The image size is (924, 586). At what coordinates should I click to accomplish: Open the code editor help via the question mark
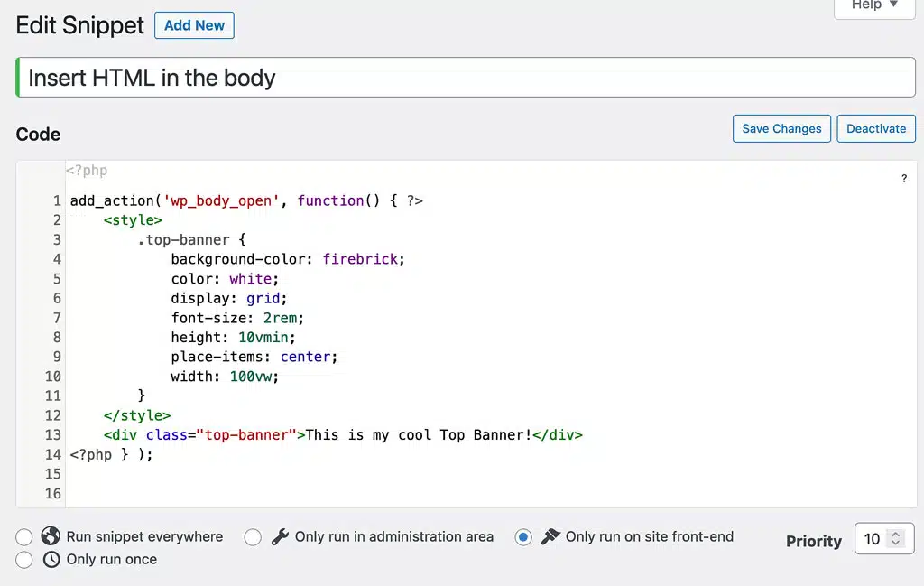point(904,179)
